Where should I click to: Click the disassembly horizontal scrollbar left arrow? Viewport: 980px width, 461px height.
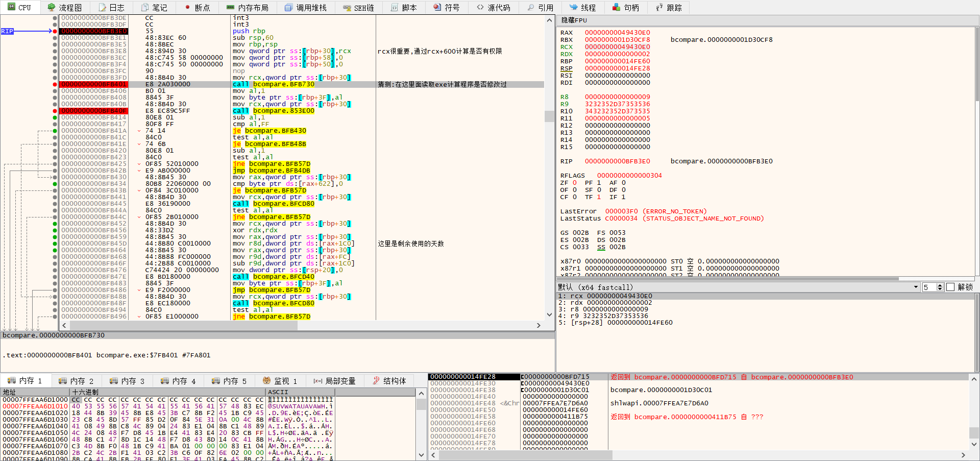64,325
